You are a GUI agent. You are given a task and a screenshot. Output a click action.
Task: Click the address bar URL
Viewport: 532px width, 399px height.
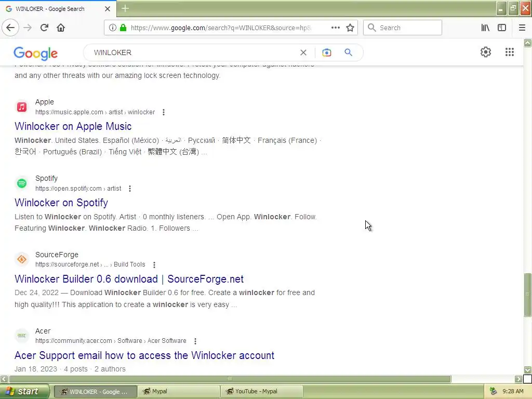(x=221, y=28)
